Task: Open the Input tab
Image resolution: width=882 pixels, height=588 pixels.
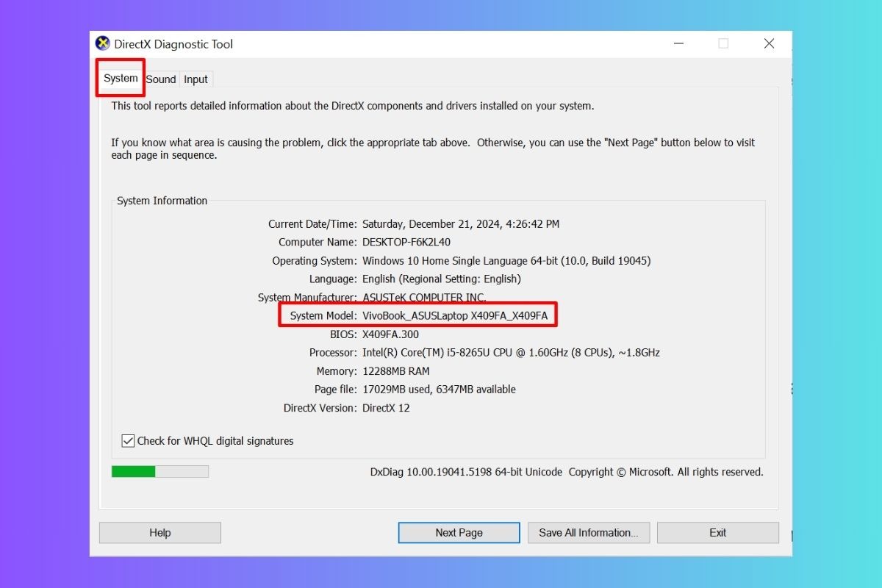Action: coord(196,79)
